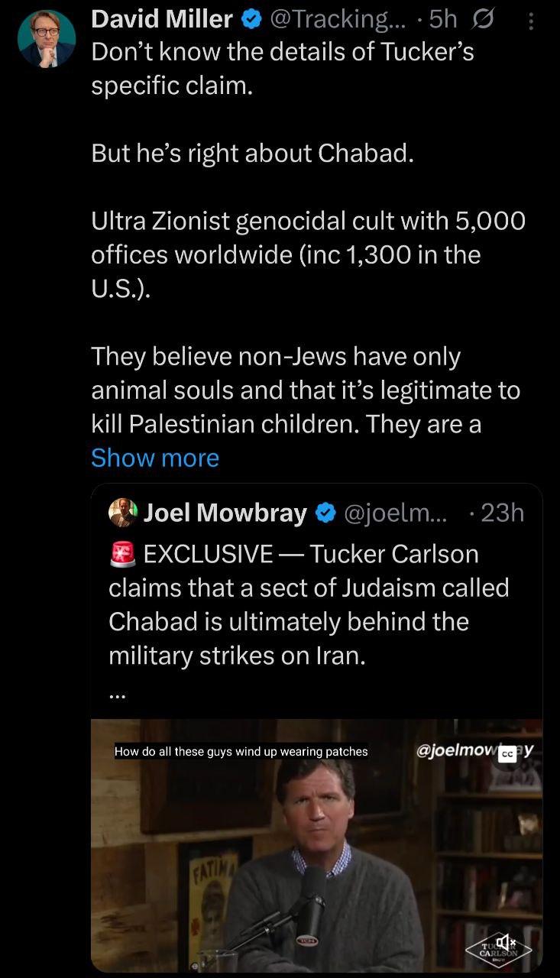Open the 23h quoted post timestamp

[x=503, y=513]
